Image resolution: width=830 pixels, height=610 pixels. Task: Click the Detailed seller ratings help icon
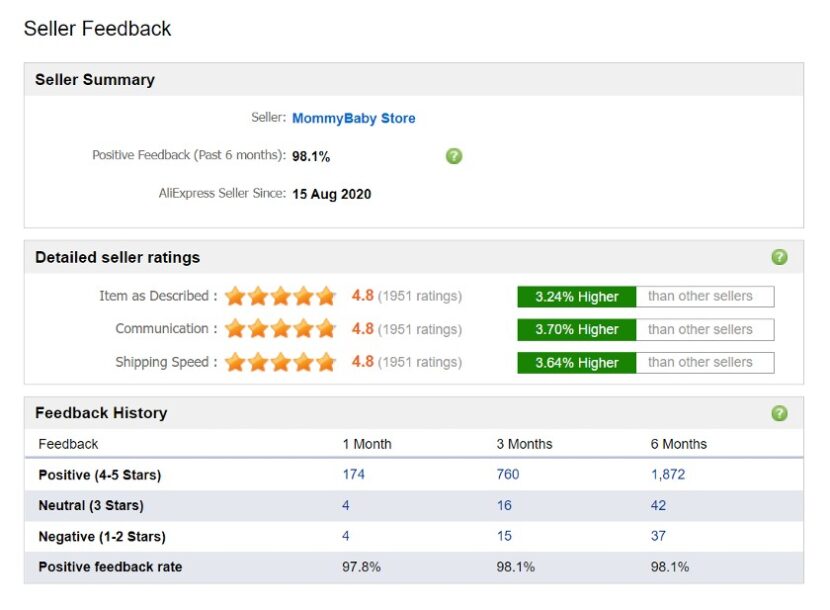pos(778,257)
